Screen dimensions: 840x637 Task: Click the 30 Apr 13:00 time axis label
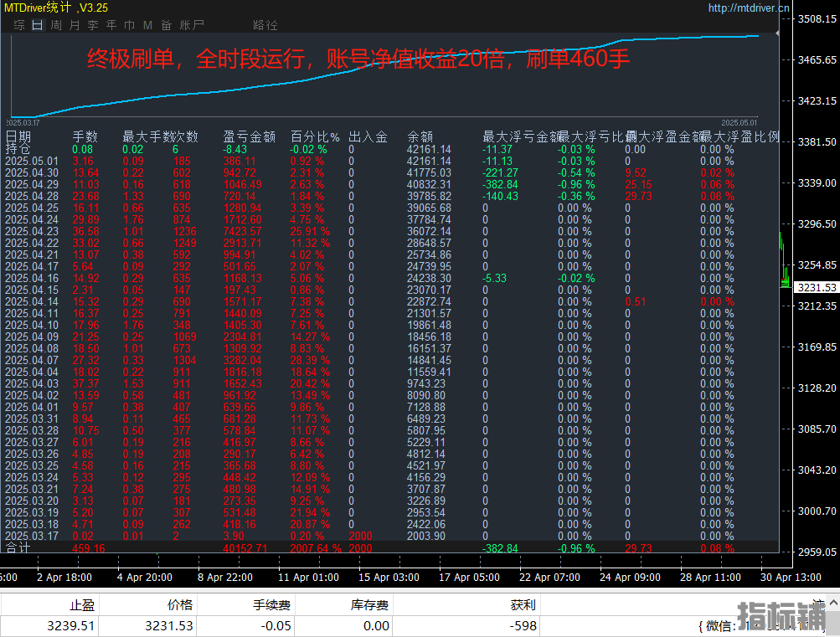(791, 578)
